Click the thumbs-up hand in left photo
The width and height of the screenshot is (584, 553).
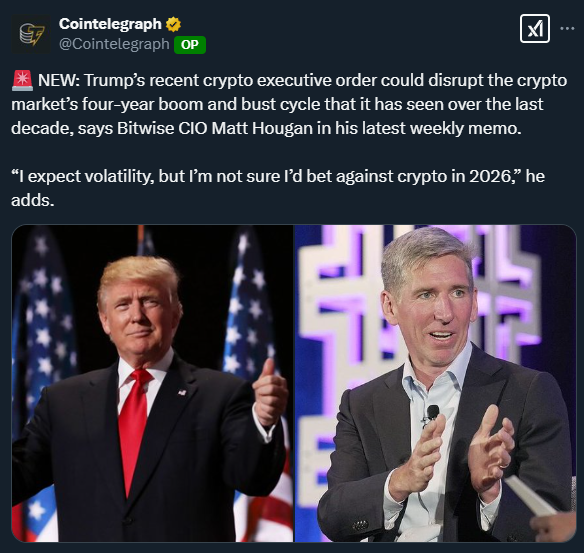click(270, 395)
